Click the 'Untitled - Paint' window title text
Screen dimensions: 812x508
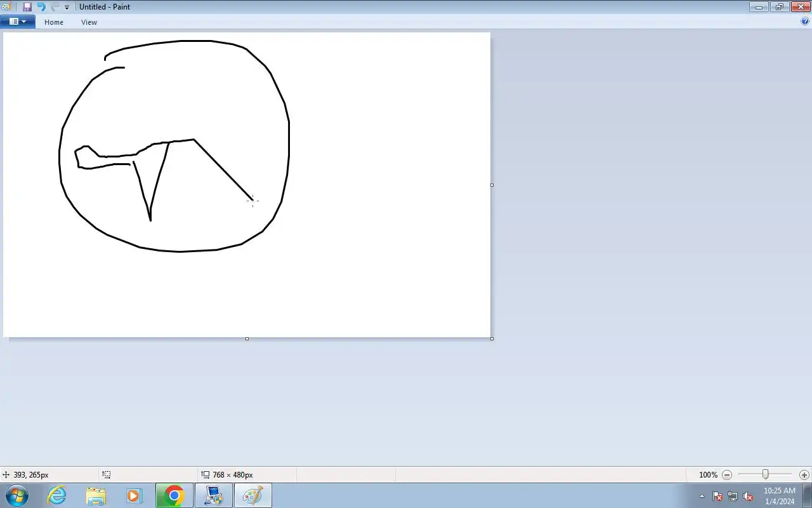pos(105,7)
